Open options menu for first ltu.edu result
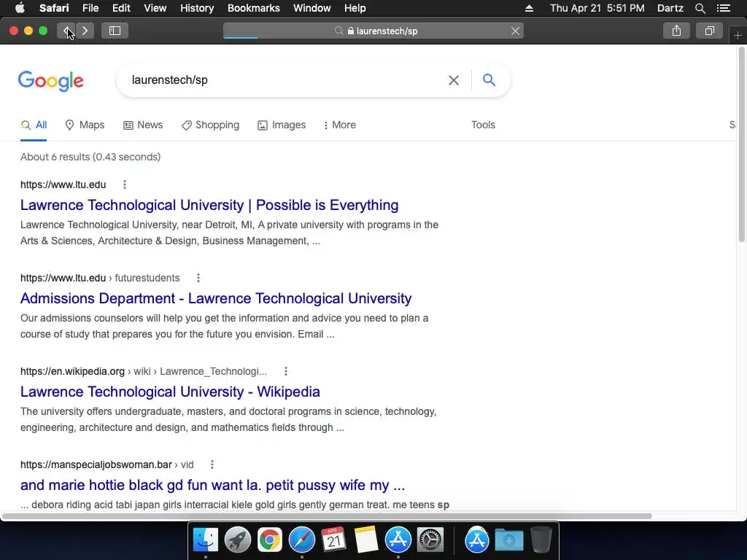747x560 pixels. (125, 184)
